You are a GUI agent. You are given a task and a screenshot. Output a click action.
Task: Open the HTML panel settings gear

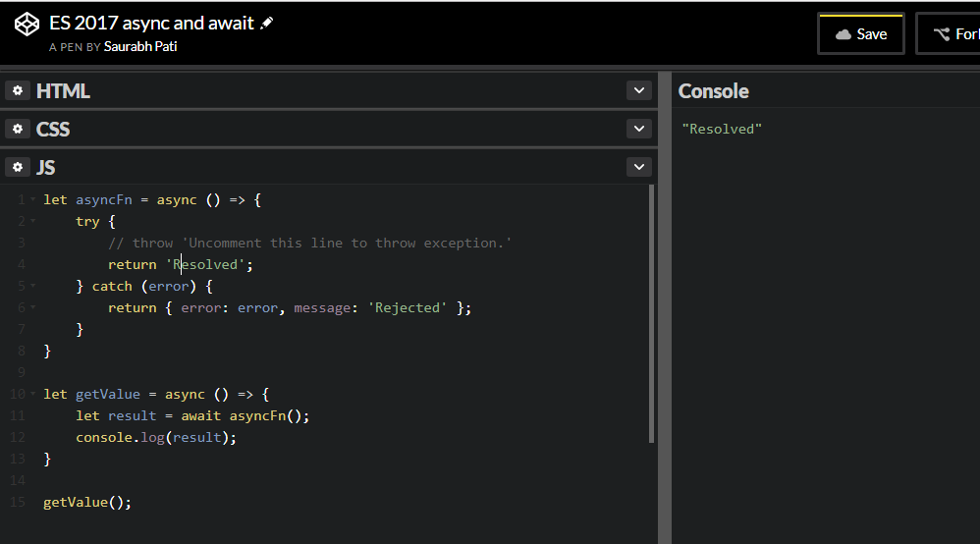tap(18, 90)
